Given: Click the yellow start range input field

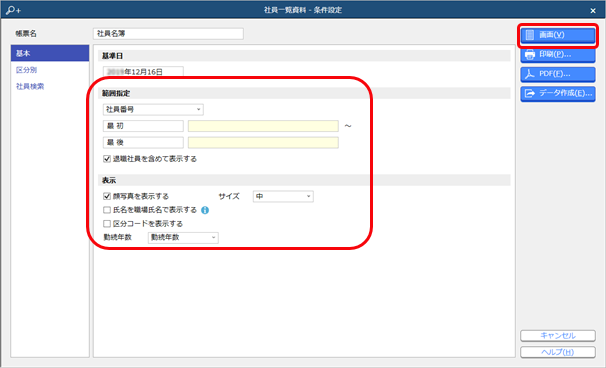Looking at the screenshot, I should (263, 126).
